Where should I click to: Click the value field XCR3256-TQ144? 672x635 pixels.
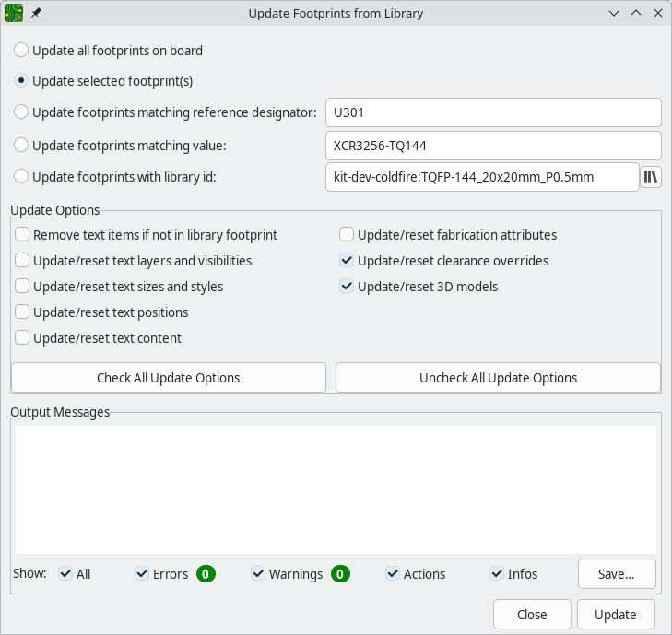pyautogui.click(x=493, y=146)
